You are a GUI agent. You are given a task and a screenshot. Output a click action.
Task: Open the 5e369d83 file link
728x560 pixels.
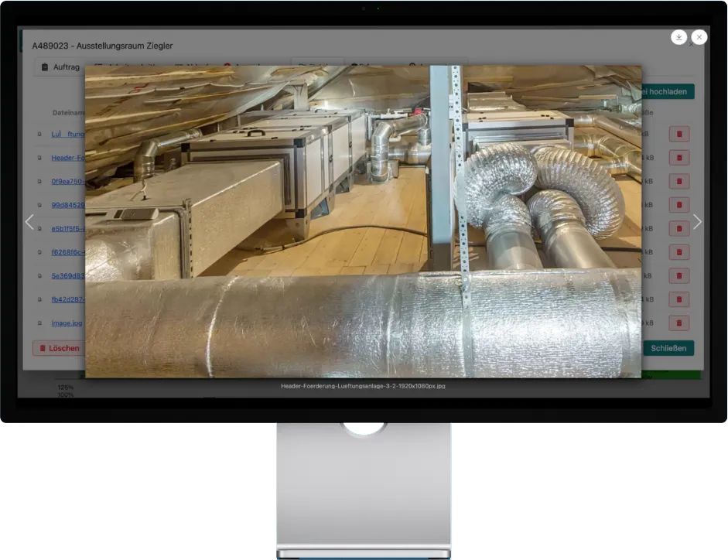click(67, 276)
